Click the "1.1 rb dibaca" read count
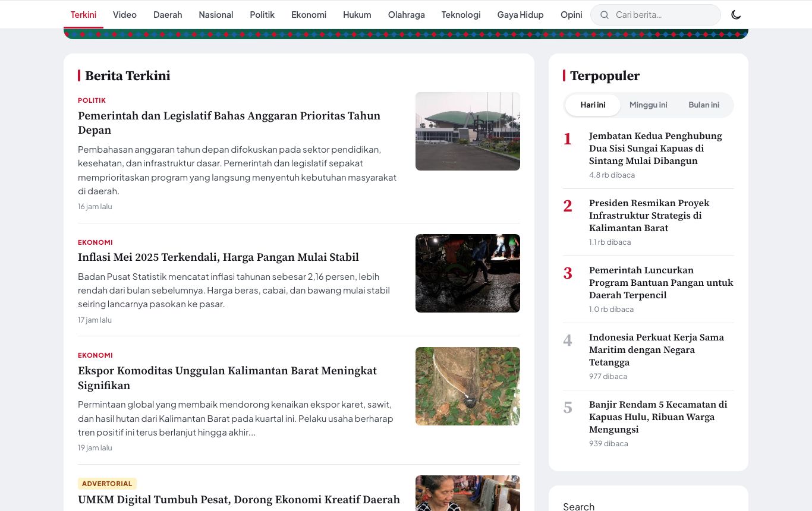This screenshot has height=511, width=812. coord(610,242)
